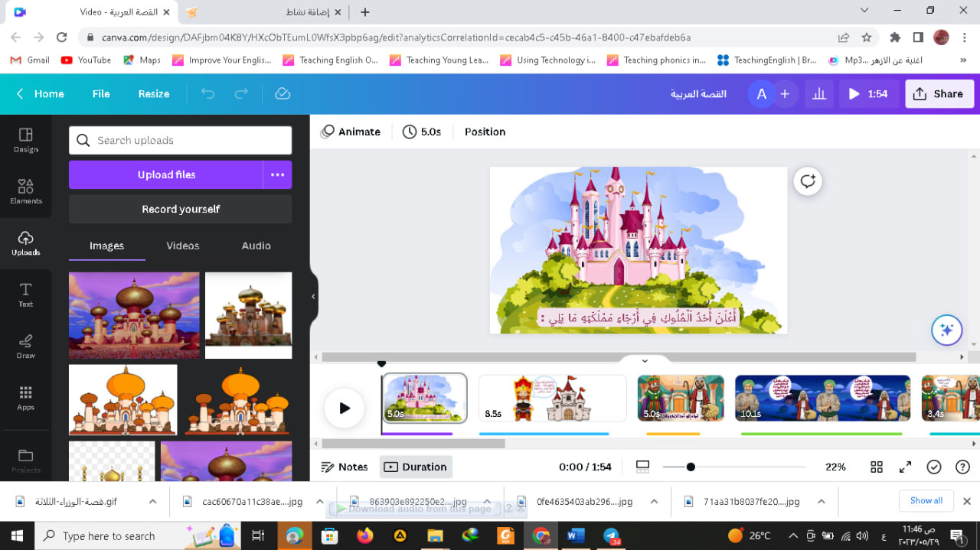Open the Apps side panel

pos(25,398)
